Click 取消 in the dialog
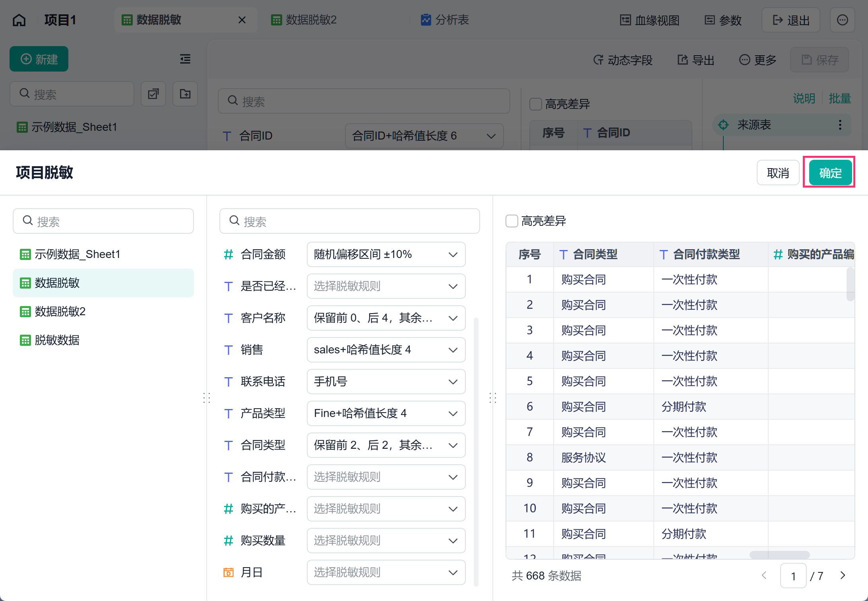The width and height of the screenshot is (868, 601). click(x=778, y=173)
